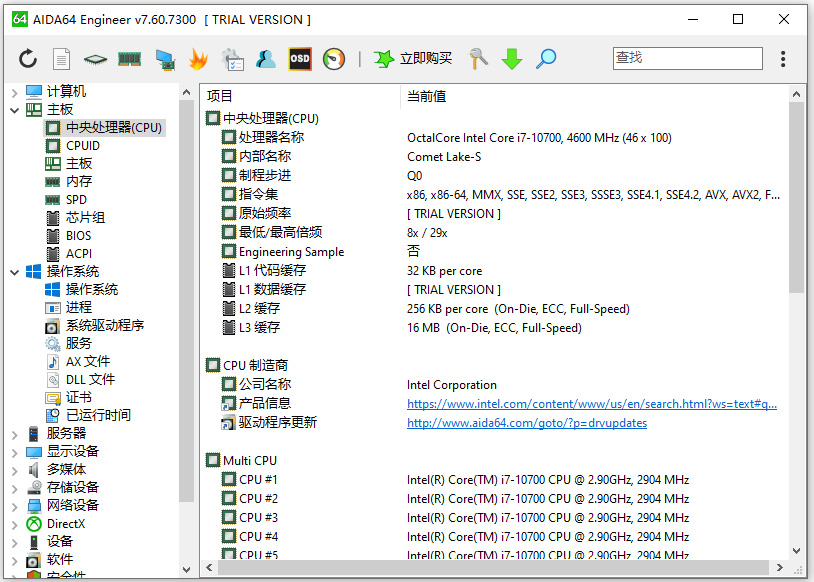814x582 pixels.
Task: Open the search magnifier tool
Action: click(546, 58)
